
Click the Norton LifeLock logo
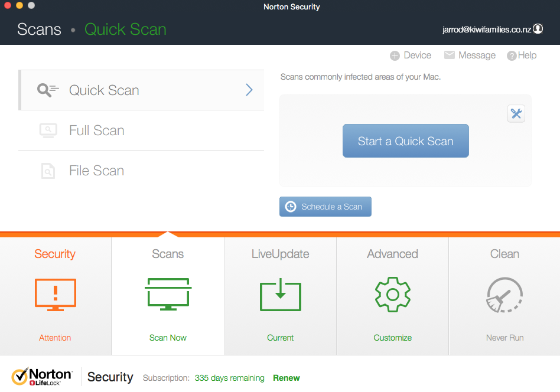(42, 377)
